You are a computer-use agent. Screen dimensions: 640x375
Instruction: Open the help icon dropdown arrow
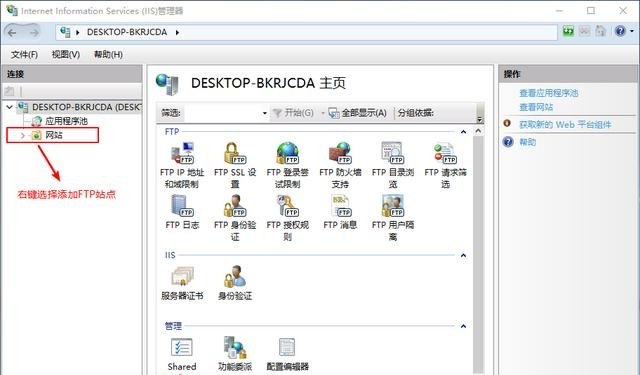click(632, 31)
